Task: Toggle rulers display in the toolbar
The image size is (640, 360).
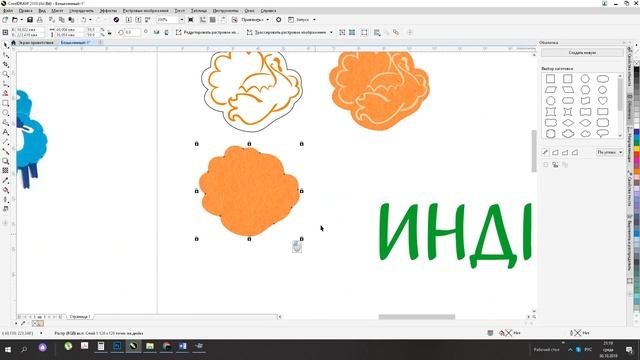Action: [203, 20]
